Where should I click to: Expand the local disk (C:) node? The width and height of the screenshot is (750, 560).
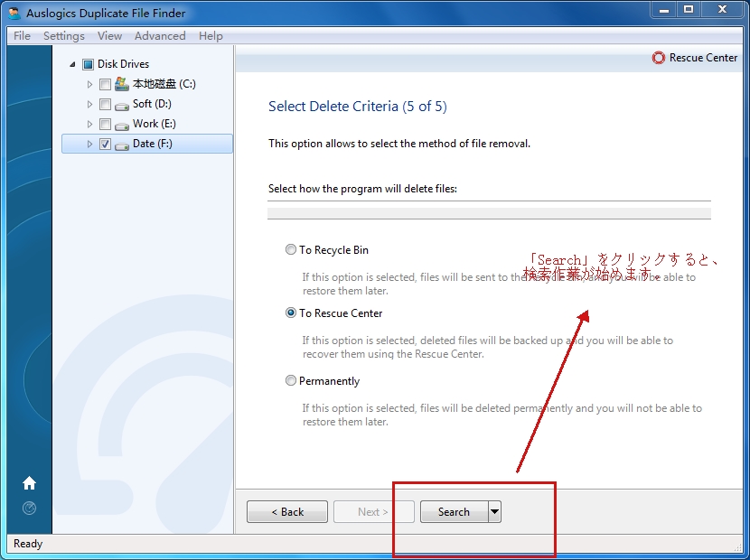pos(89,85)
